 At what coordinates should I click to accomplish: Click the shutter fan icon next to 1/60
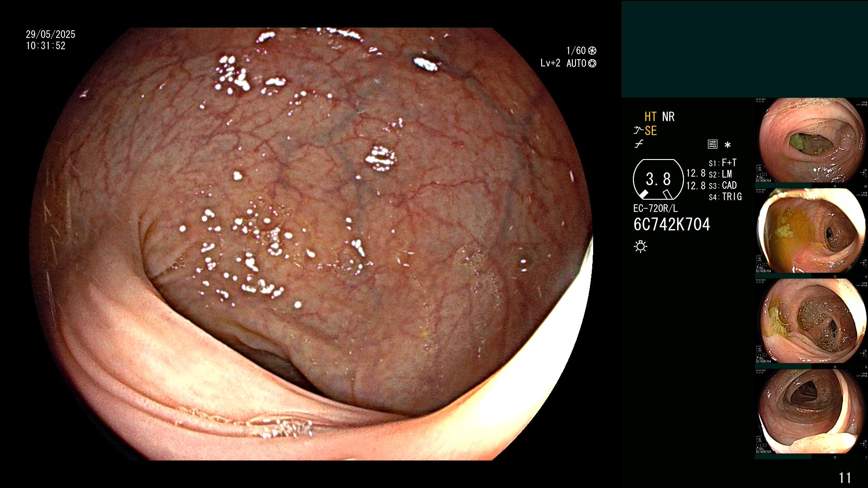point(592,51)
